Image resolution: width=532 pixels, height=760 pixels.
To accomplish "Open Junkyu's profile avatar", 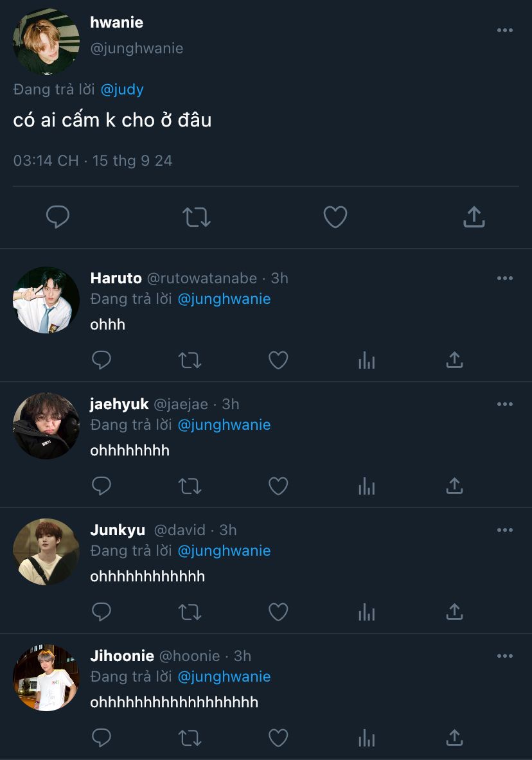I will pos(46,552).
